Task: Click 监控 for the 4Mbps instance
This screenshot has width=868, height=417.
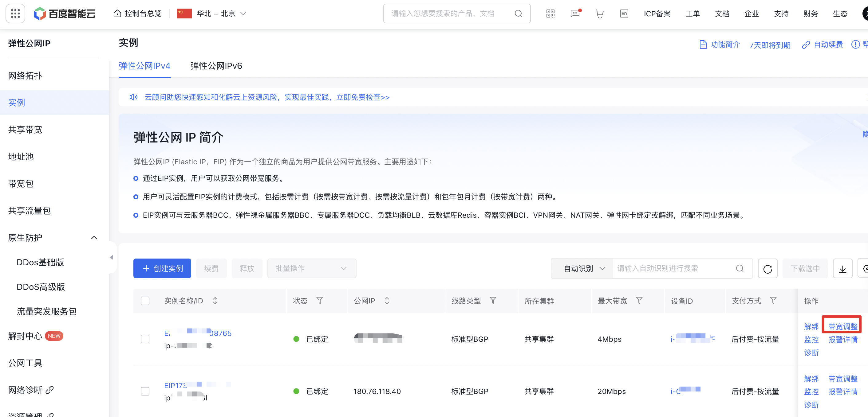Action: tap(811, 340)
